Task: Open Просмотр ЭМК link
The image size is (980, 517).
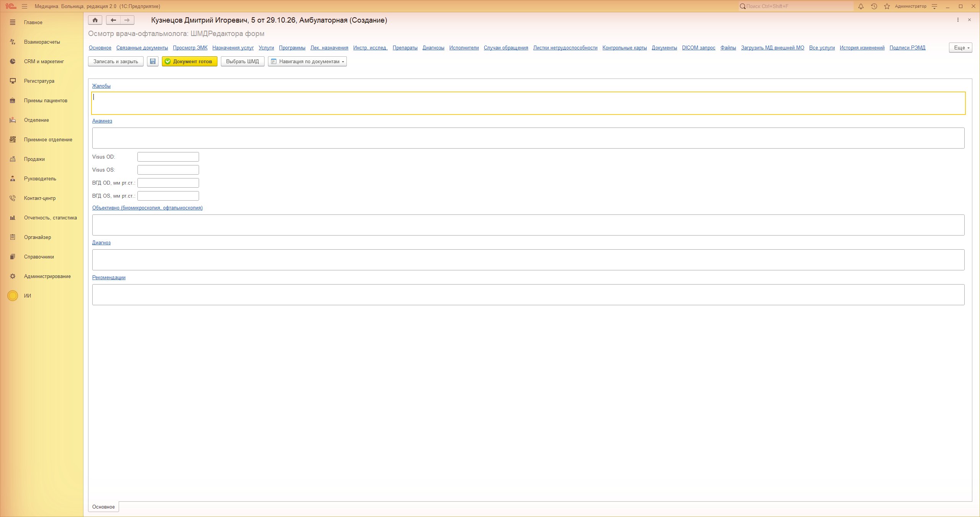Action: [190, 47]
